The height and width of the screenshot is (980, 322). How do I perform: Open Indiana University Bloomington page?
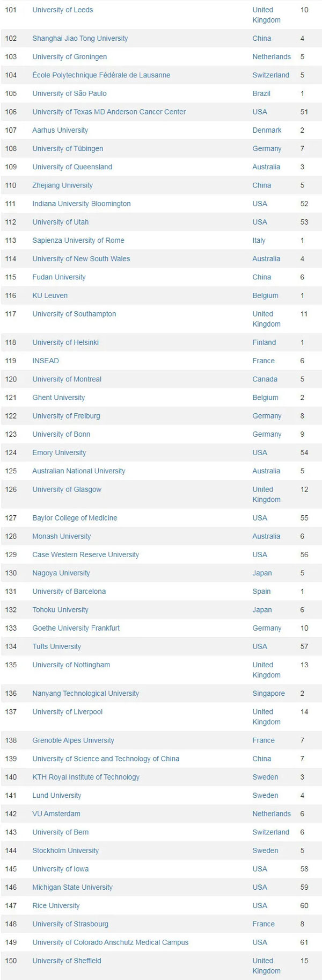tap(81, 204)
